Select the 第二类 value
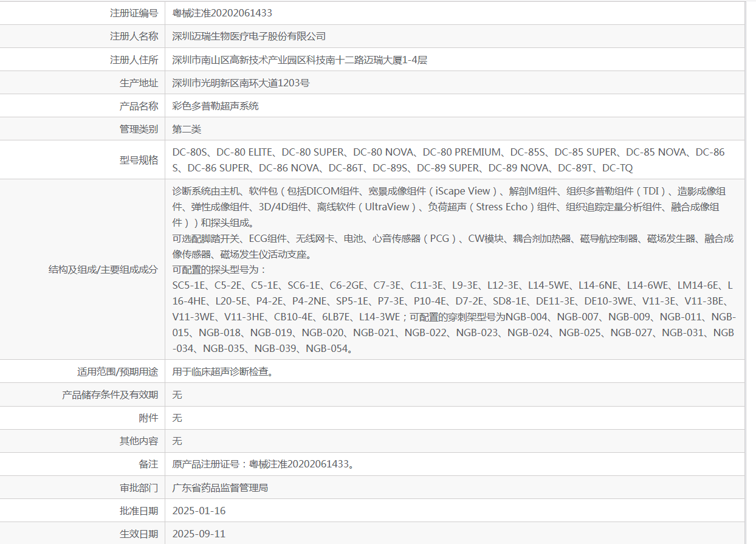This screenshot has width=756, height=544. tap(187, 129)
